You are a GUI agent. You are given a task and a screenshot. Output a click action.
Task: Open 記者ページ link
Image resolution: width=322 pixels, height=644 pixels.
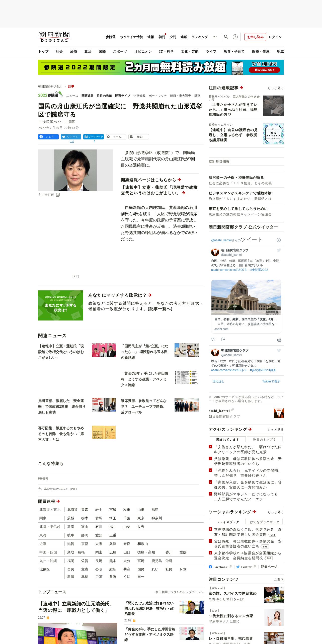(269, 567)
